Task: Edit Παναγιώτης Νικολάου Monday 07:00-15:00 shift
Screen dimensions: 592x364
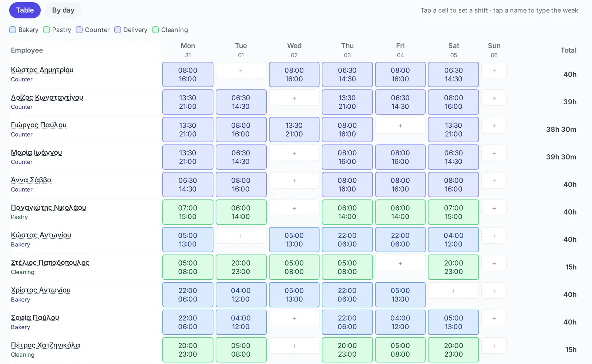Action: (188, 212)
